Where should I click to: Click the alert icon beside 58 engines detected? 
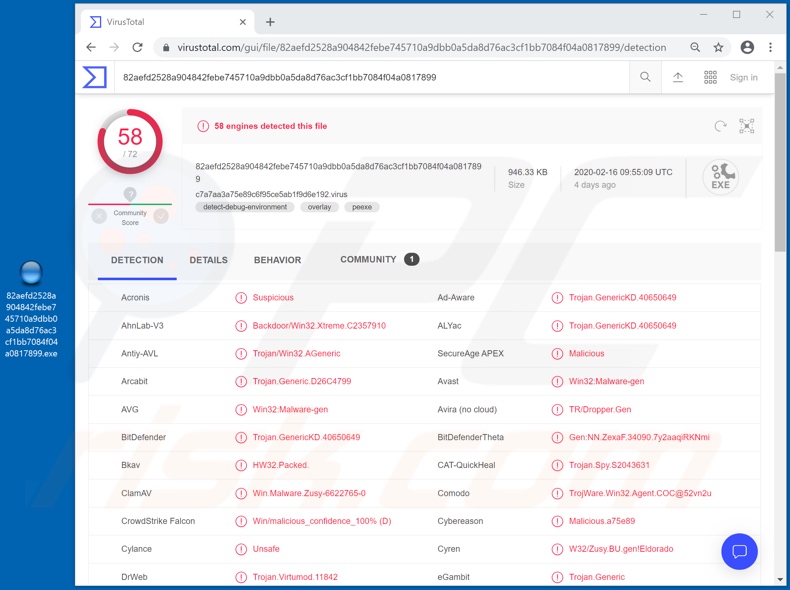coord(203,126)
